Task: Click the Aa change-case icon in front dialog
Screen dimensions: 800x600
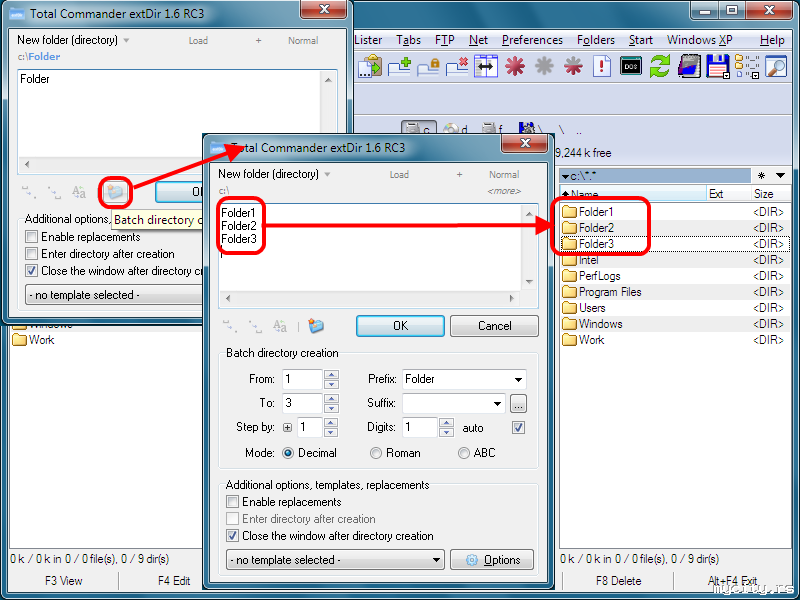Action: click(x=280, y=326)
